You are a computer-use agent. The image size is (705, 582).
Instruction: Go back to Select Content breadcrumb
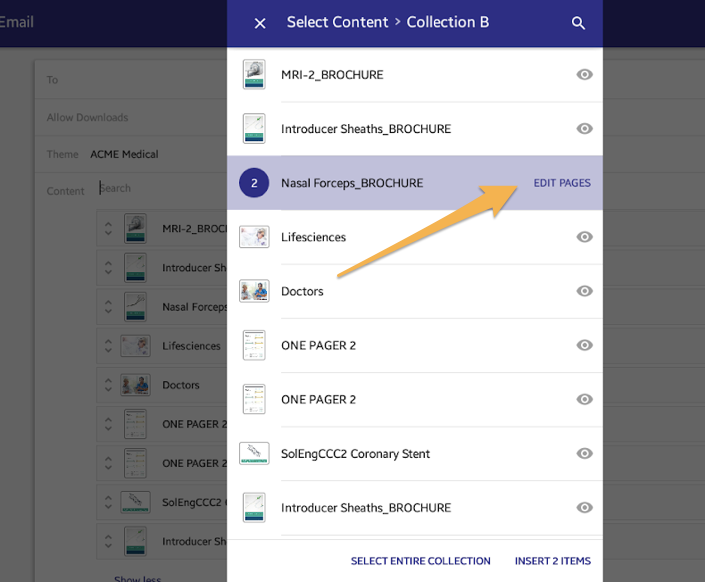tap(337, 22)
